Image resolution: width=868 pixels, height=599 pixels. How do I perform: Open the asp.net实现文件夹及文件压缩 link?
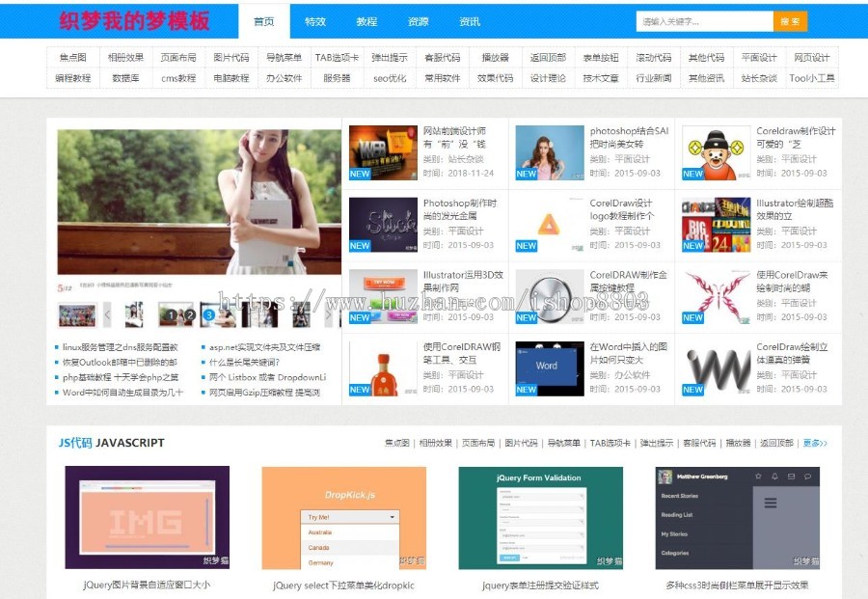(264, 347)
